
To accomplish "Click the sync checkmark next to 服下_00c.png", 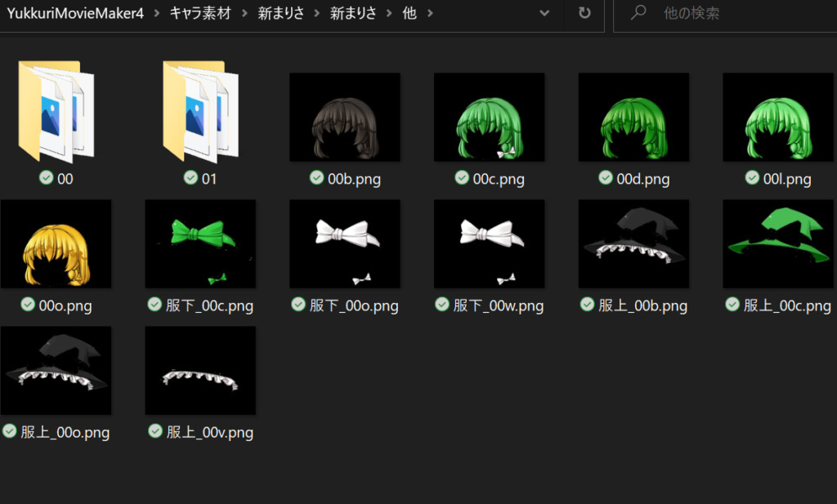I will (154, 305).
